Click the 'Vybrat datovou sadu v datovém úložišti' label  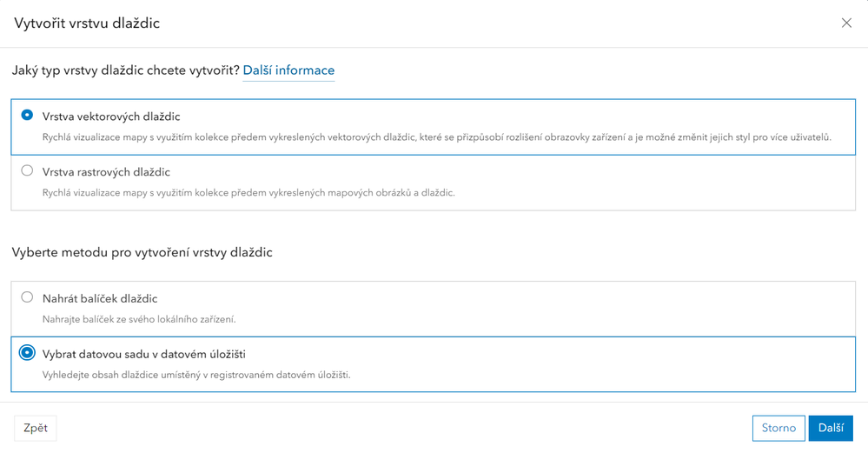coord(144,355)
